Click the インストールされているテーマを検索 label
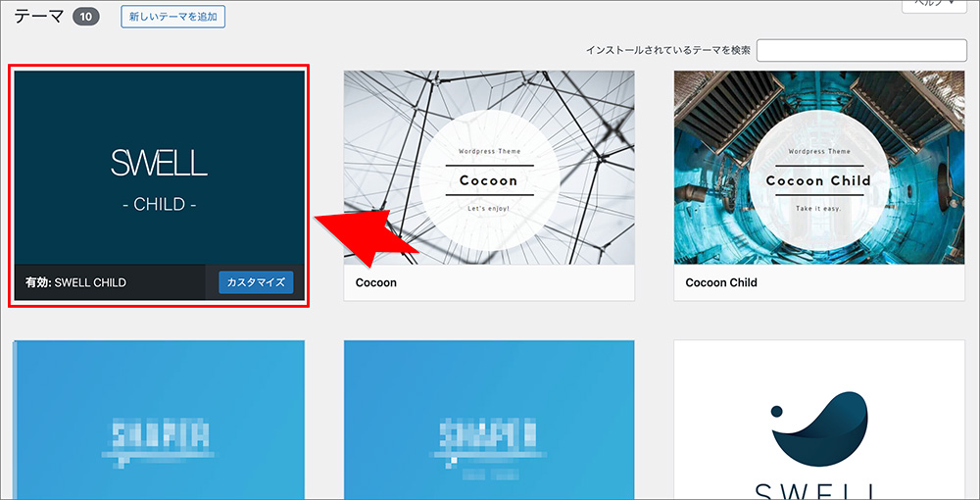 (x=668, y=51)
